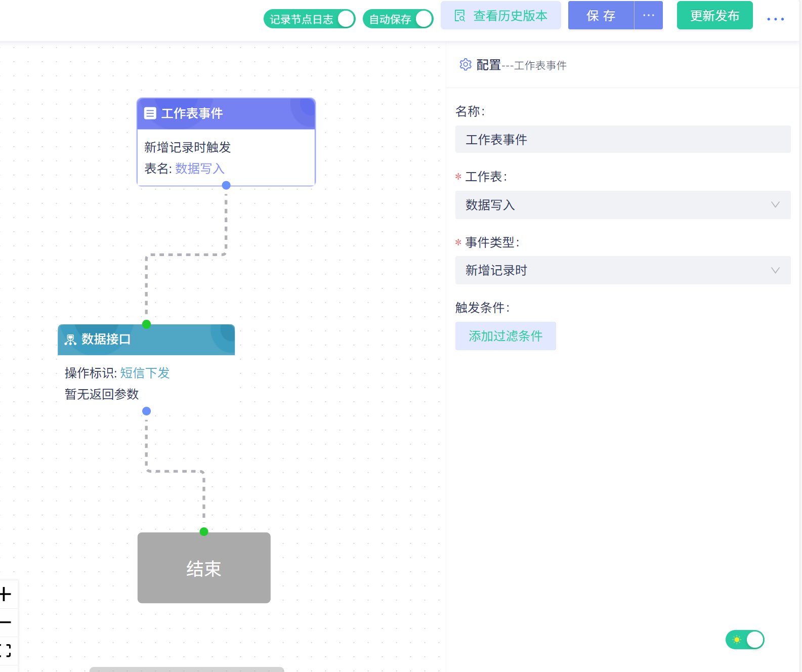
Task: Click the output port under 工作表事件 node
Action: click(x=226, y=185)
